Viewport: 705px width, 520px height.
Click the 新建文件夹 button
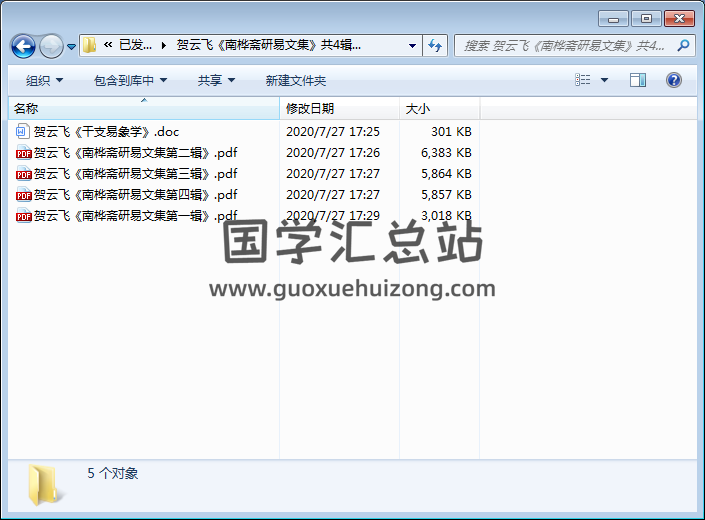click(296, 80)
